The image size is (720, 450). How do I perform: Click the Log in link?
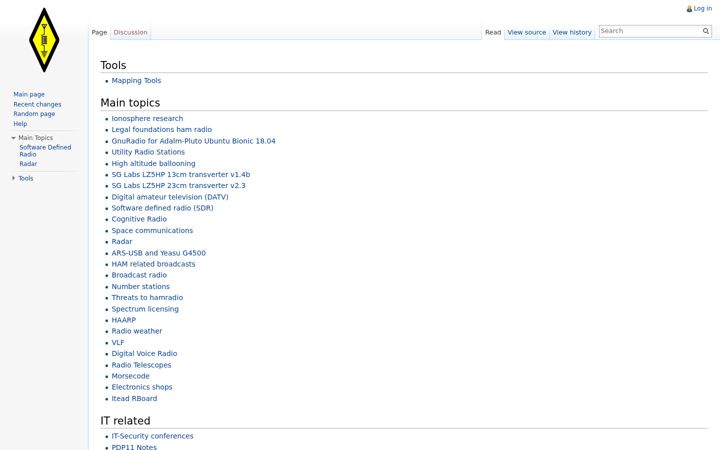pos(703,9)
